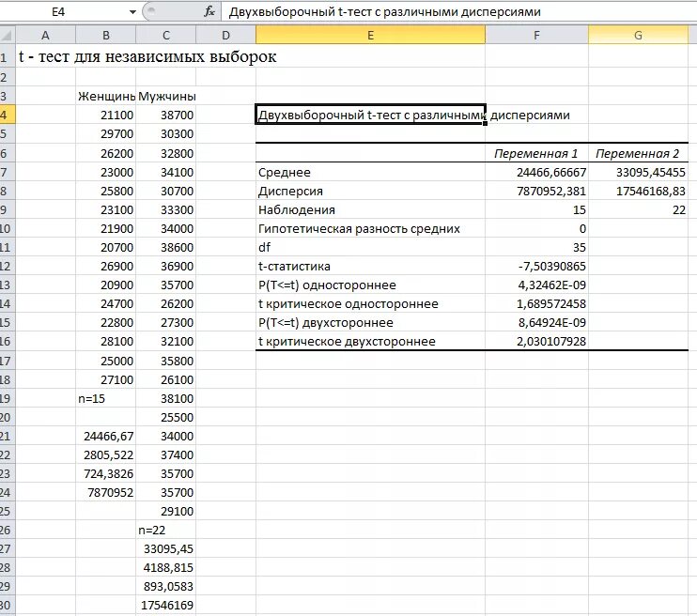Select cell with value 25500
The image size is (697, 616).
166,417
